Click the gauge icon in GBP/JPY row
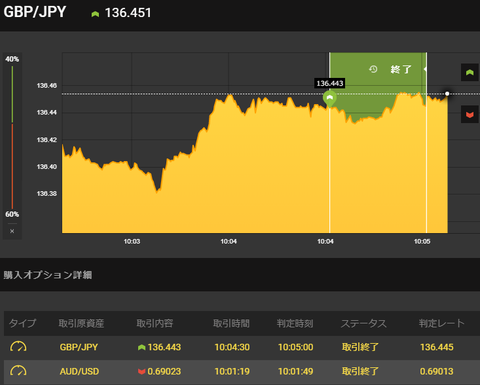This screenshot has height=385, width=480. 18,347
